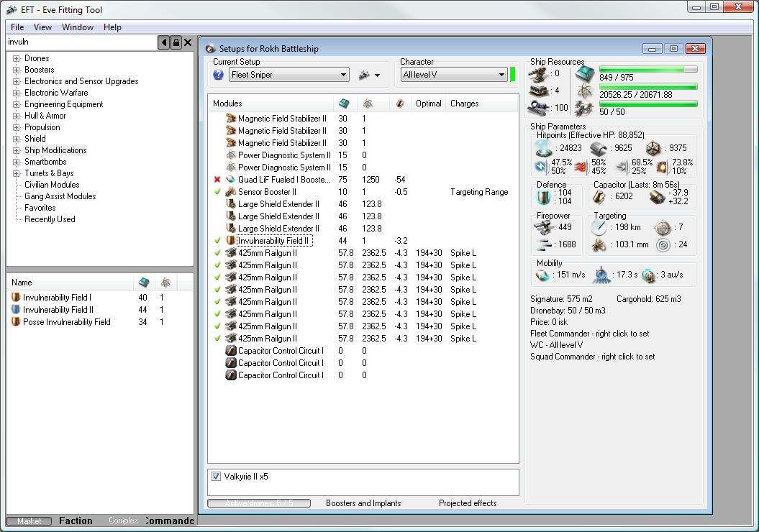This screenshot has width=759, height=532.
Task: Click the green character skill status swatch
Action: 513,75
